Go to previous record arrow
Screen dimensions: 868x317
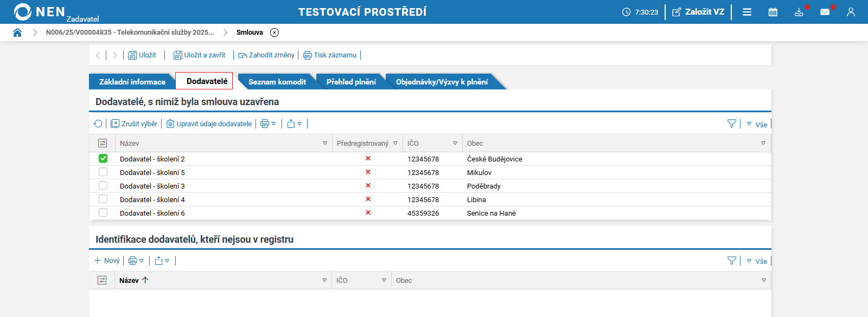click(98, 55)
